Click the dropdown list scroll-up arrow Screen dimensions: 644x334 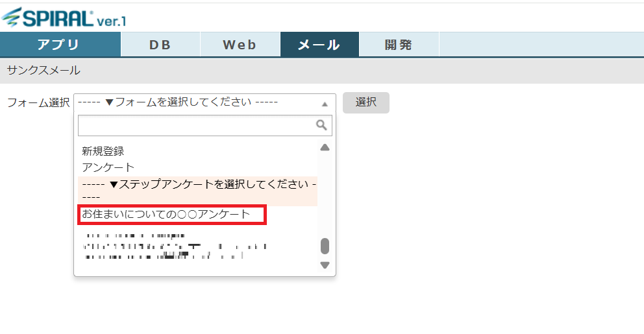(x=325, y=148)
